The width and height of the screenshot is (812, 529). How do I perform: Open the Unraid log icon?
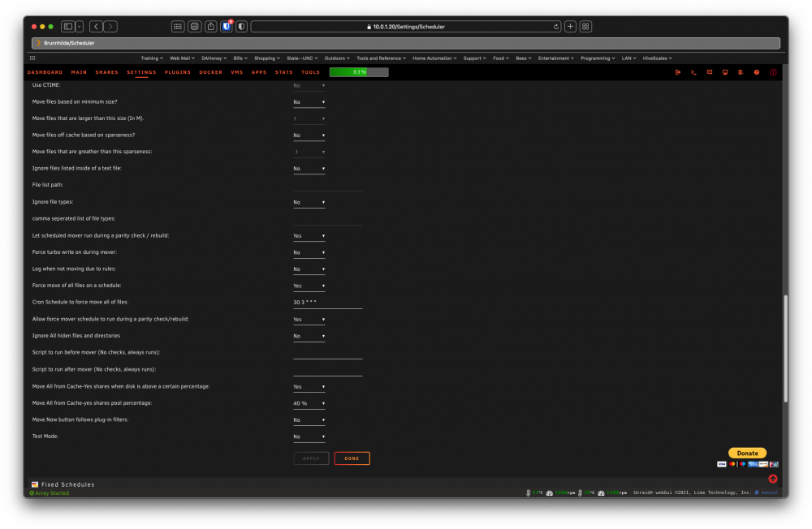tap(741, 72)
